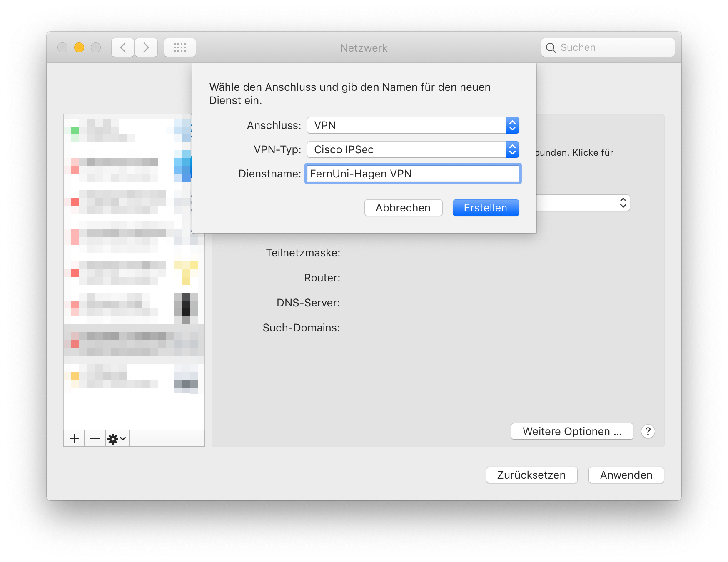The width and height of the screenshot is (728, 562).
Task: Show all preferences grid icon
Action: [x=180, y=47]
